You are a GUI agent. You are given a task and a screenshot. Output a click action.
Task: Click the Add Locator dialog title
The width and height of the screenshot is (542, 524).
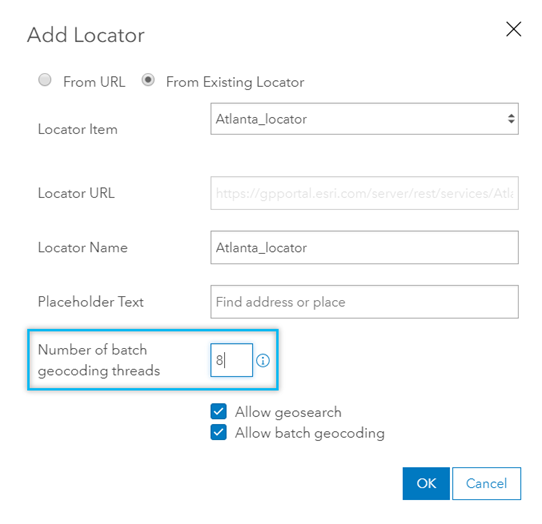coord(86,35)
